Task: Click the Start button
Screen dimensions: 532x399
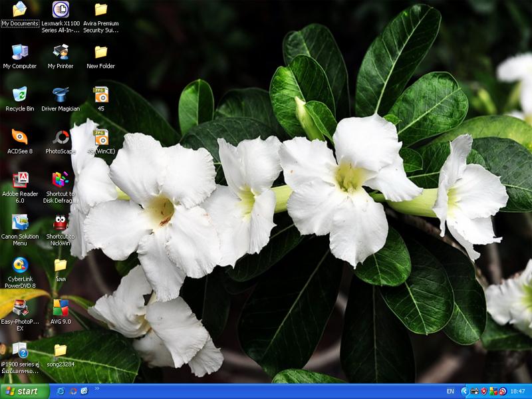Action: 25,391
